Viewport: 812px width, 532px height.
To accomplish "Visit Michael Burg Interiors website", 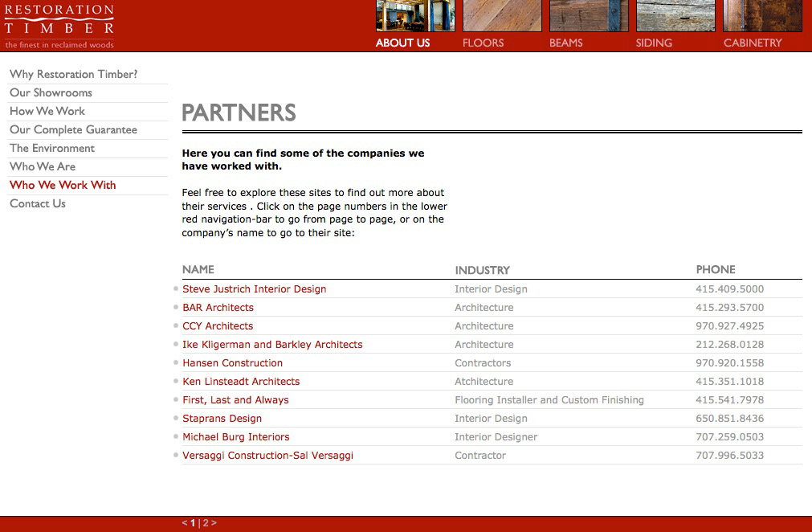I will pyautogui.click(x=235, y=437).
